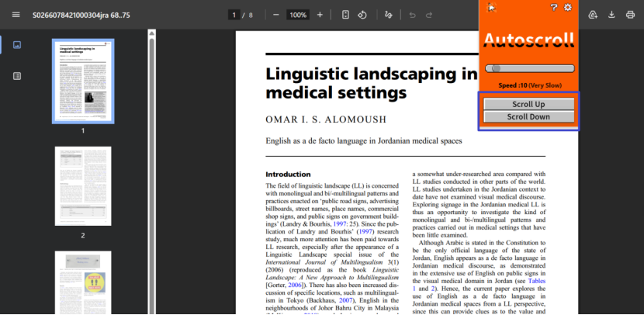The width and height of the screenshot is (644, 315).
Task: Follow the Tables link in text
Action: pyautogui.click(x=537, y=281)
